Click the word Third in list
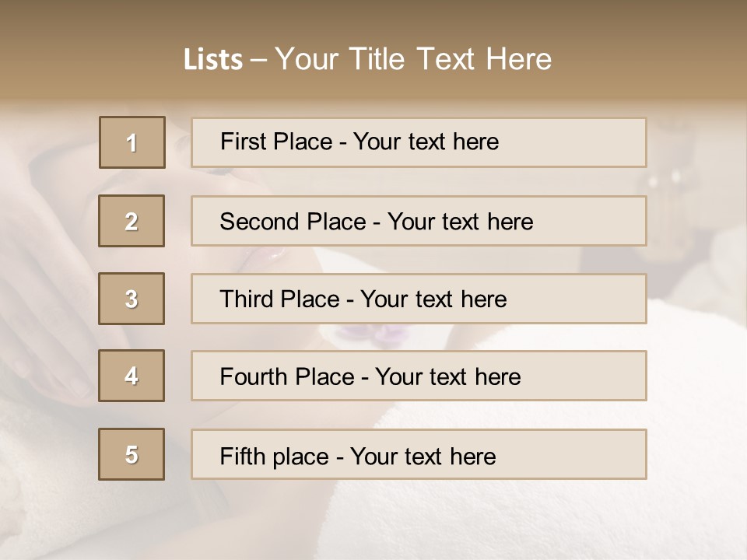Image resolution: width=747 pixels, height=560 pixels. pos(247,299)
